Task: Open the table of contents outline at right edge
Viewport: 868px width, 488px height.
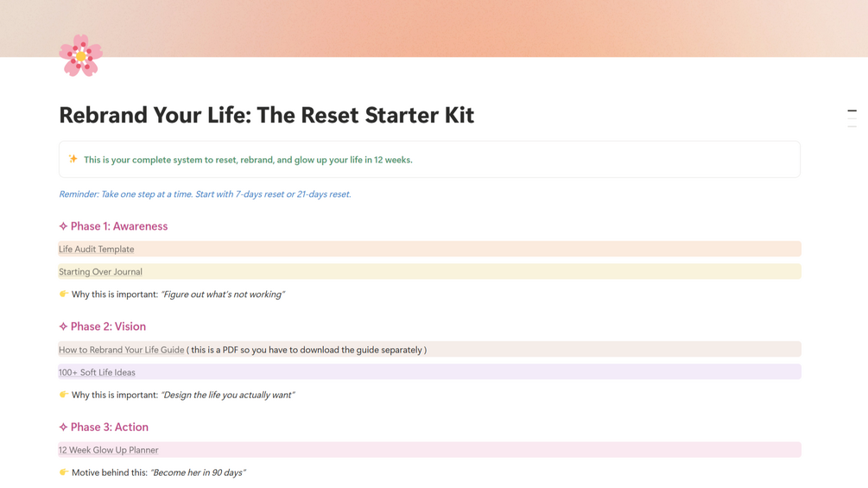Action: click(852, 118)
